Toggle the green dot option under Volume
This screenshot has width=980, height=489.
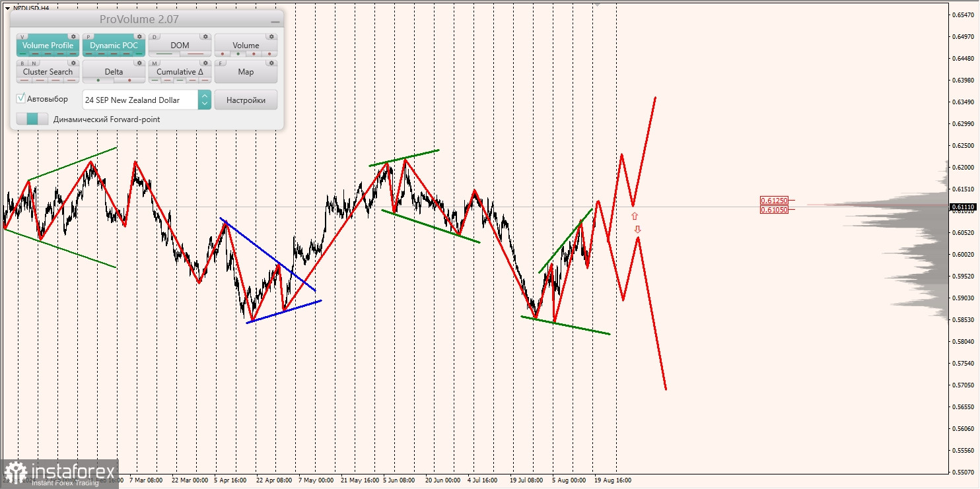point(238,53)
